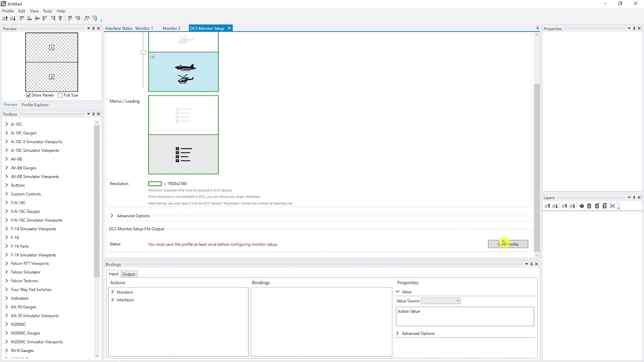Viewport: 644px width, 362px height.
Task: Click the align horizontal center toolbar icon
Action: 37,18
